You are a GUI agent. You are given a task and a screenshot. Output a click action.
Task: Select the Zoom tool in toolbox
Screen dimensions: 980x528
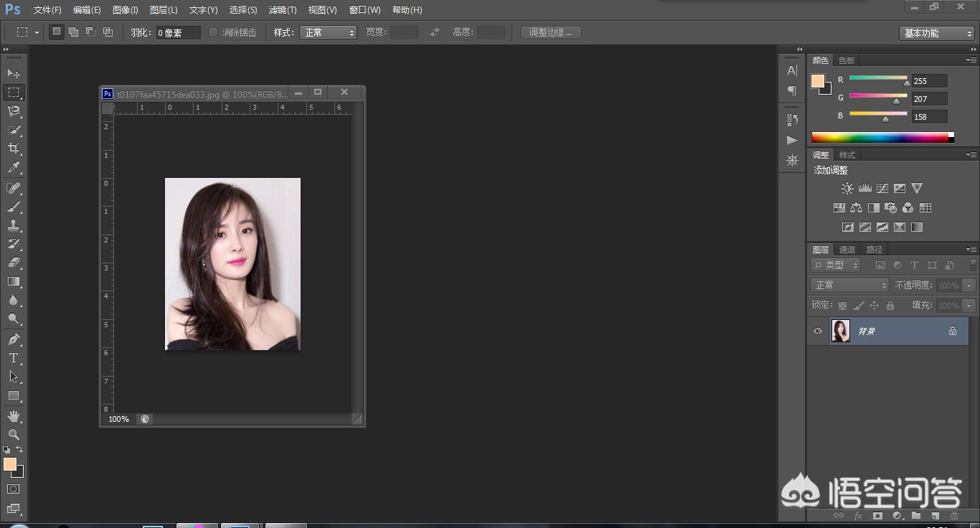tap(14, 434)
